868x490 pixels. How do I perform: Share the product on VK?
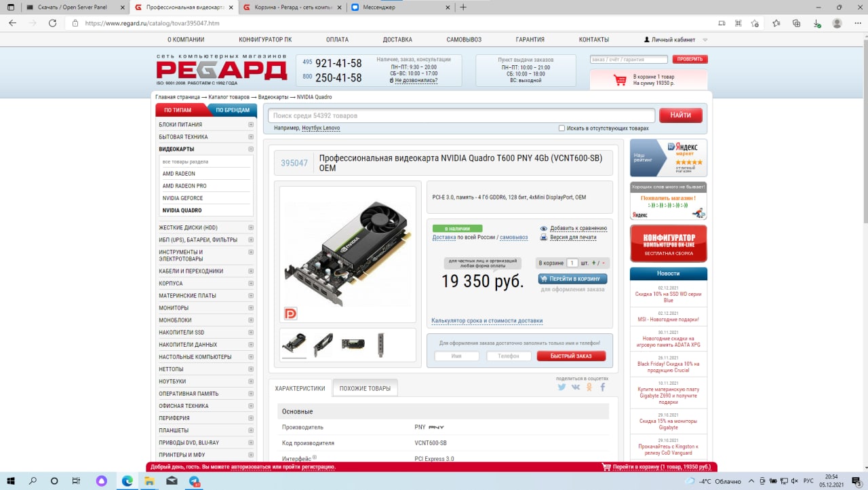pyautogui.click(x=576, y=387)
